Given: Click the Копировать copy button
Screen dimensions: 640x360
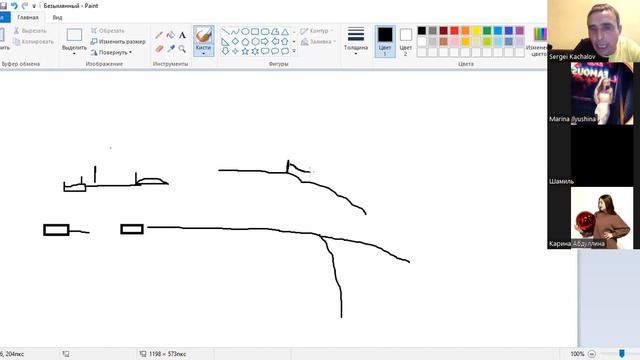Looking at the screenshot, I should (x=33, y=42).
